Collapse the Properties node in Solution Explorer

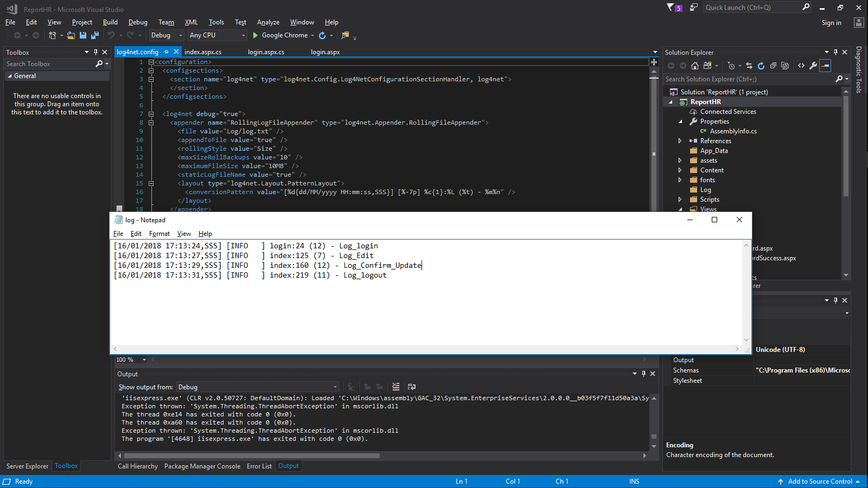click(680, 121)
